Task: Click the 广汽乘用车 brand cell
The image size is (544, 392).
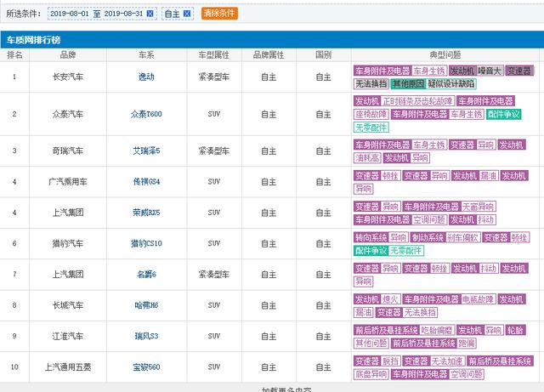Action: [x=68, y=182]
